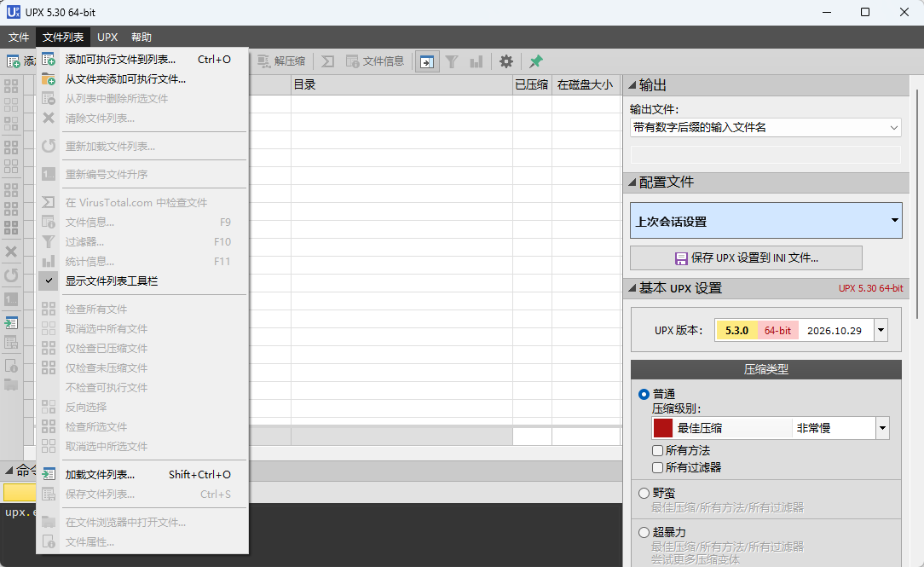Screen dimensions: 924x567
Task: Open the UPX menu in menu bar
Action: pos(107,38)
